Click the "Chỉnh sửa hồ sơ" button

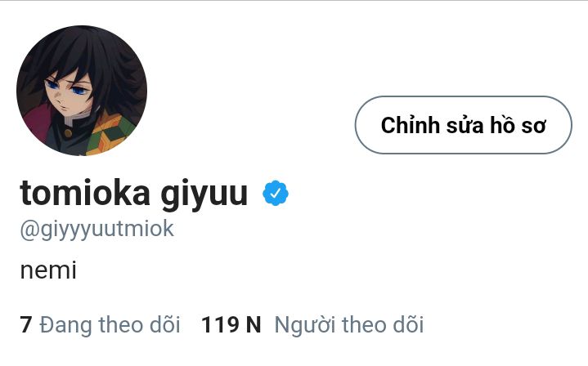pos(463,125)
